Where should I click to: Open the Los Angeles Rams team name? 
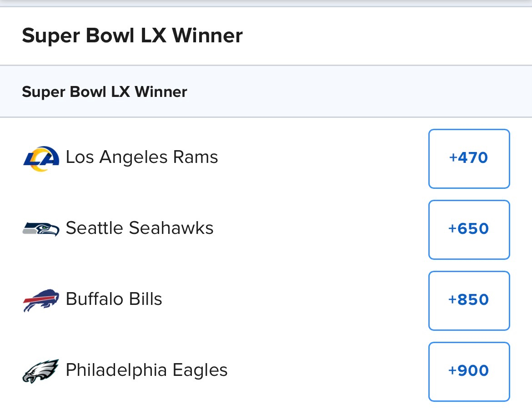click(142, 157)
